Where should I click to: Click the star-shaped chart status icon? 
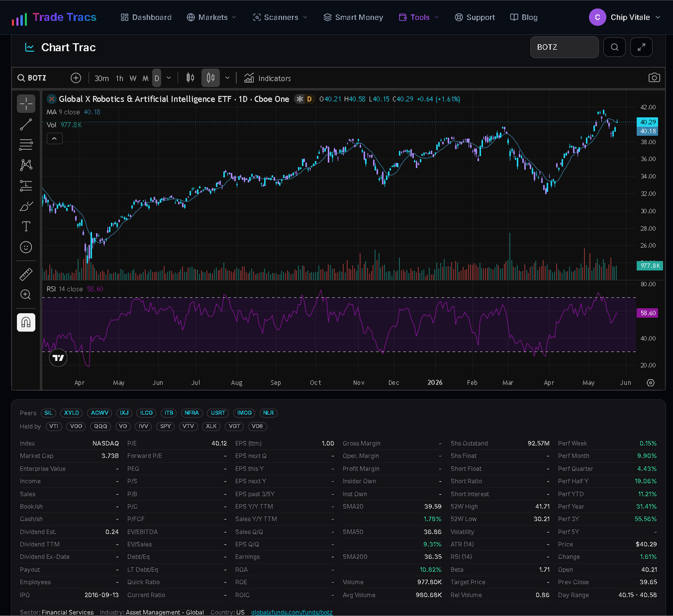(299, 99)
